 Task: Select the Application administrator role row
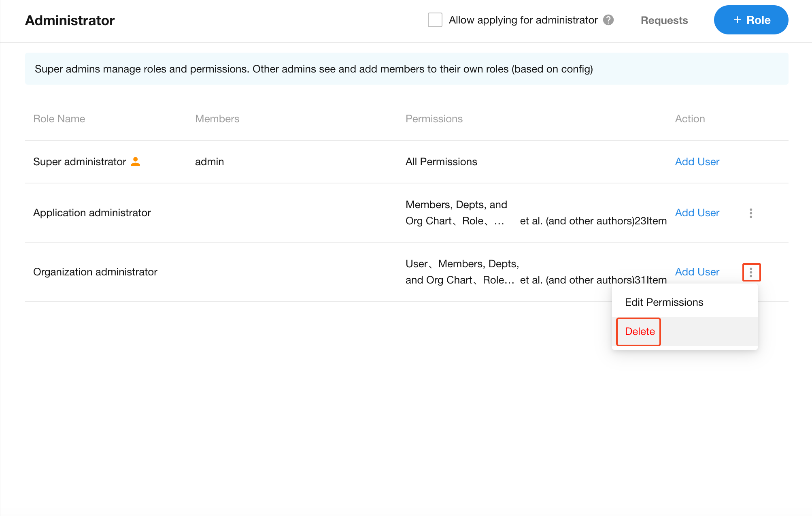tap(92, 213)
